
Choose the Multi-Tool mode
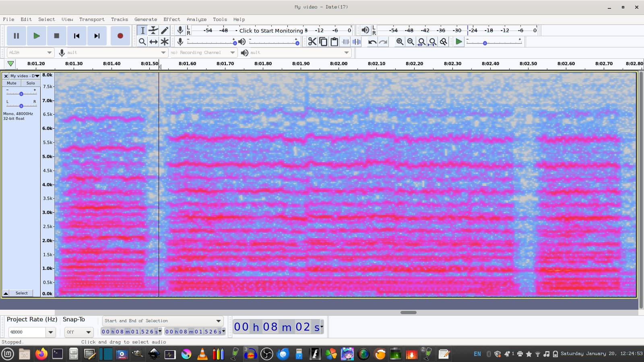click(165, 42)
